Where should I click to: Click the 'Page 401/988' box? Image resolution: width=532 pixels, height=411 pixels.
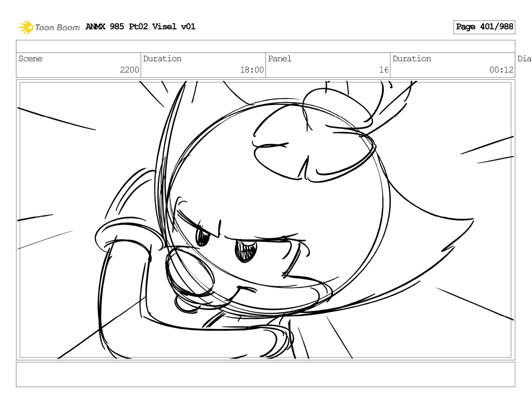pos(484,27)
